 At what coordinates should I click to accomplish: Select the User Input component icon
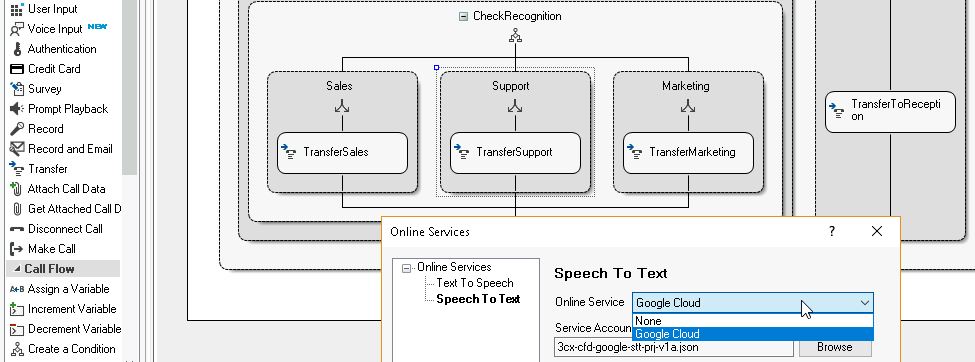click(x=17, y=9)
